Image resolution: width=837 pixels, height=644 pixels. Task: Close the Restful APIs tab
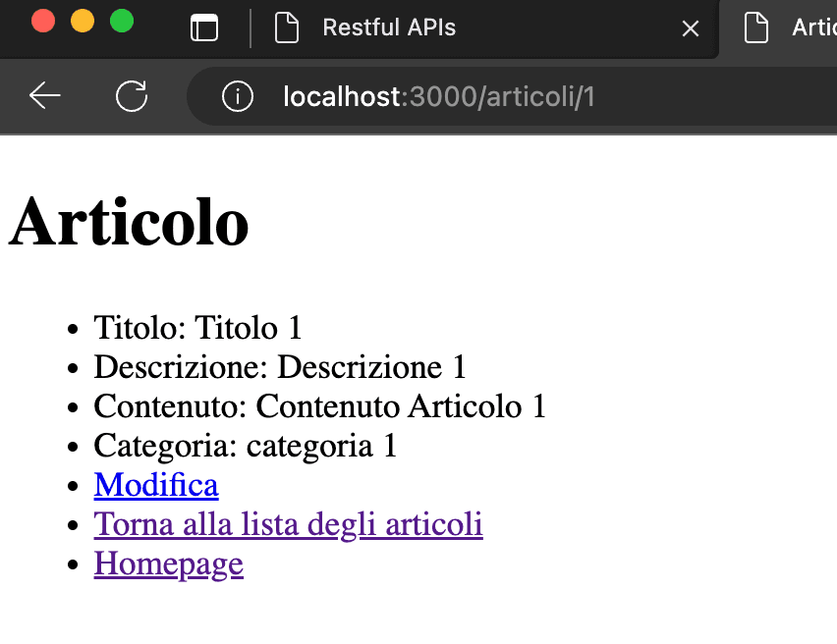pos(691,28)
